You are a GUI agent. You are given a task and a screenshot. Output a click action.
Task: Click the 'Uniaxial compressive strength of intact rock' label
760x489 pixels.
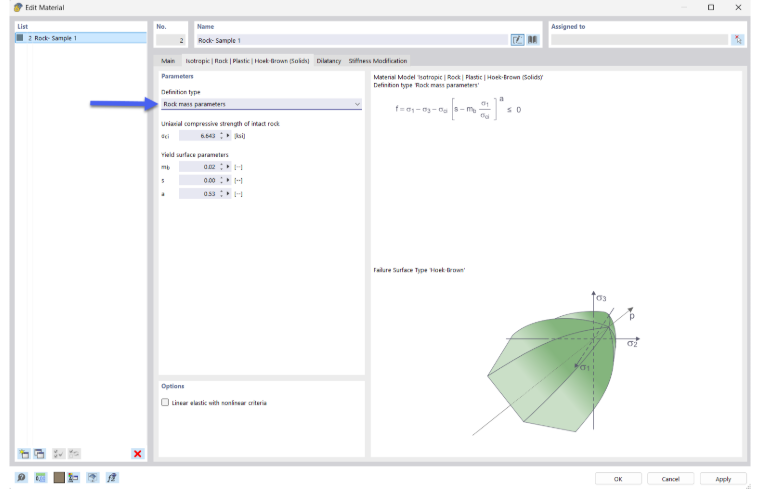tap(220, 124)
